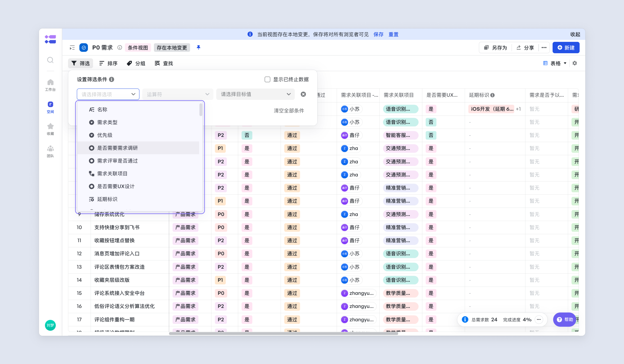Open view settings gear icon

pos(574,63)
